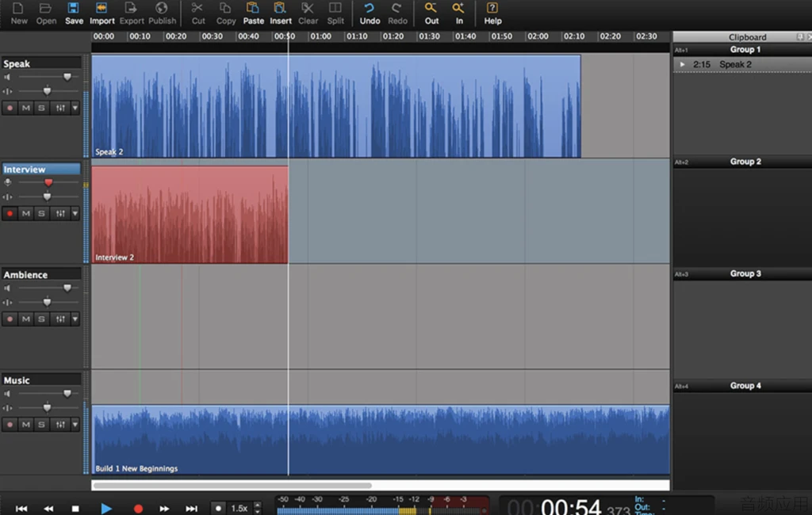Click the Insert toolbar icon
The height and width of the screenshot is (515, 812).
pyautogui.click(x=280, y=9)
